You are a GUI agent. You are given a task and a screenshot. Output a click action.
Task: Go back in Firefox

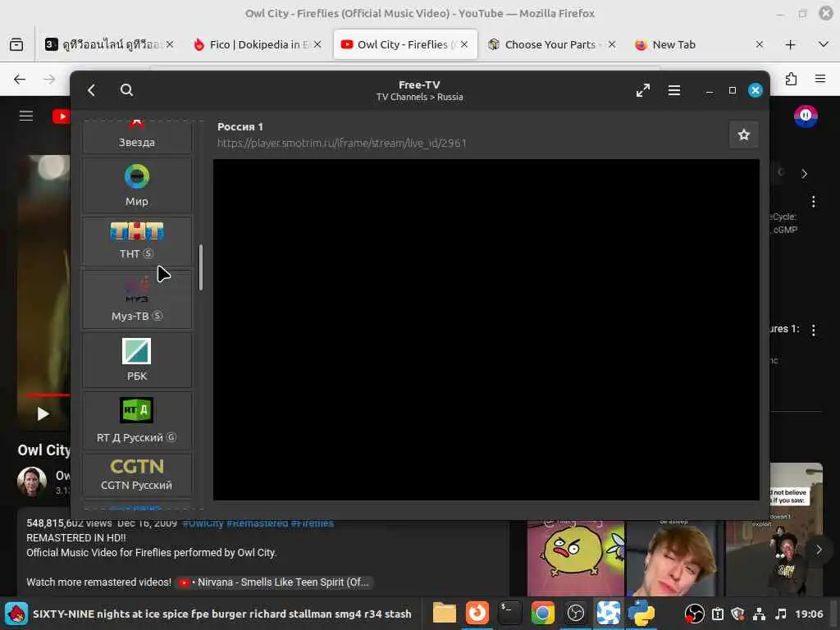point(20,80)
